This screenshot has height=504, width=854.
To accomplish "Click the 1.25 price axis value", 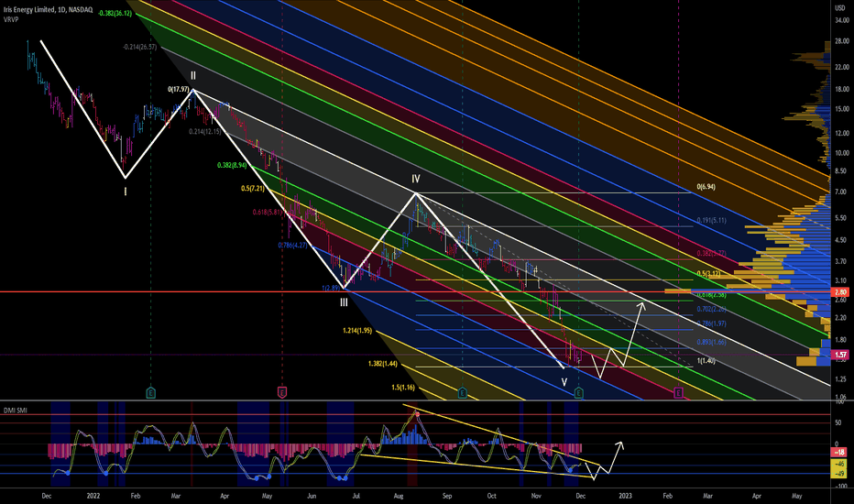I will (x=842, y=379).
